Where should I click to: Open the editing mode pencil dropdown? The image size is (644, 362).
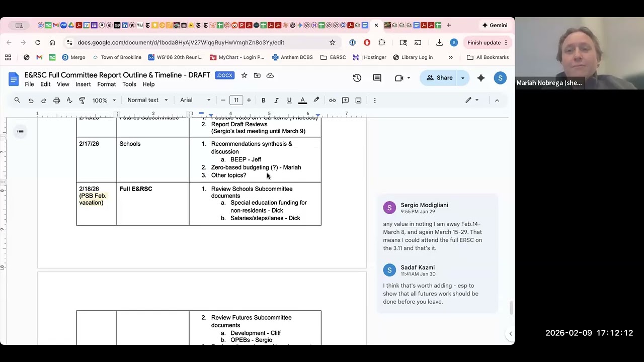472,100
